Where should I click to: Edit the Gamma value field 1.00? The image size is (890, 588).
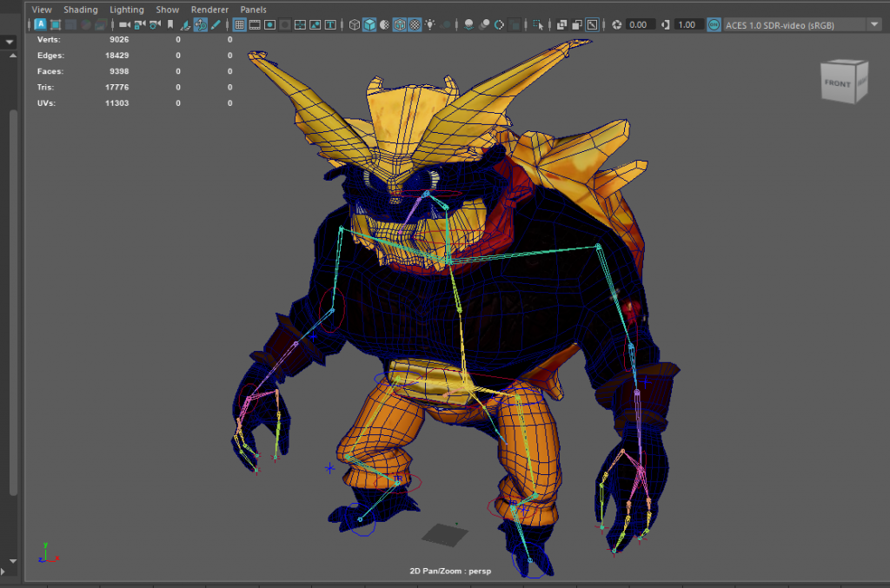689,24
